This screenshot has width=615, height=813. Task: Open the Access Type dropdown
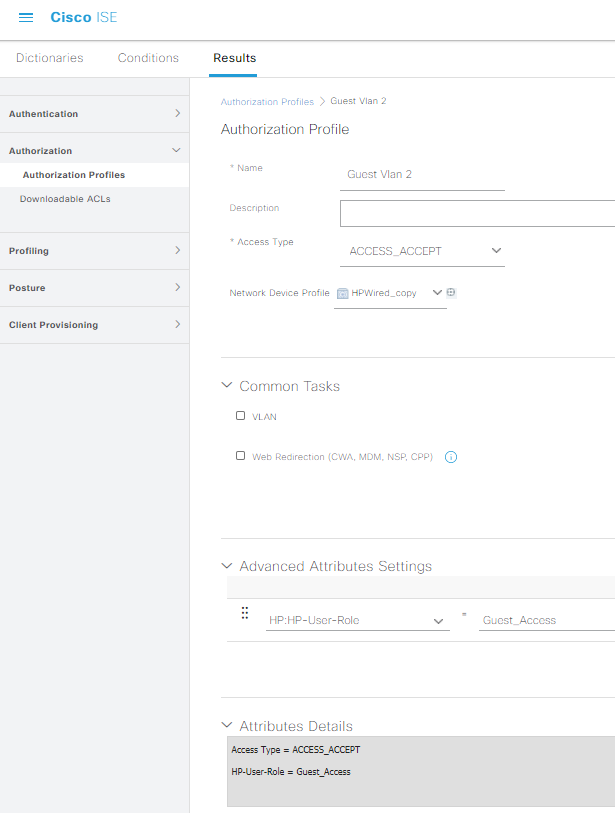422,251
